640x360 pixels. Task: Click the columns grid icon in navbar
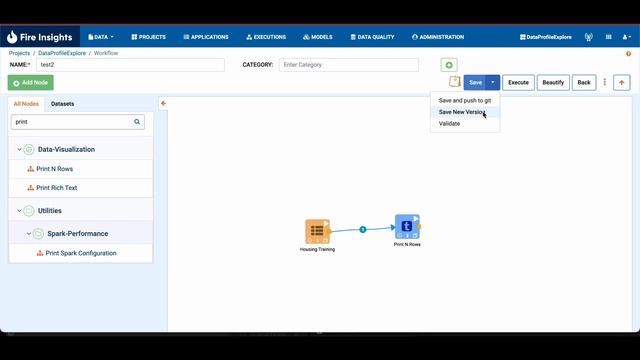(609, 37)
